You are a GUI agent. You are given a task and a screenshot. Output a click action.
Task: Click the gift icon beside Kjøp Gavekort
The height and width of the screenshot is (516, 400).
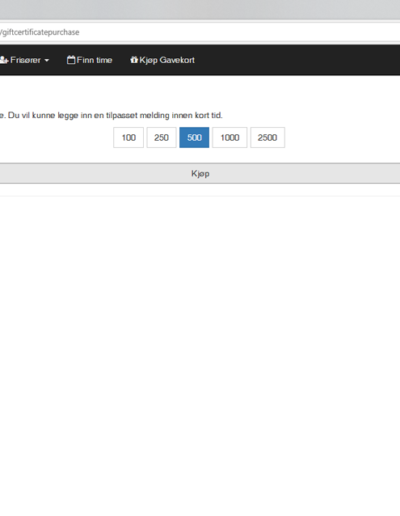click(x=134, y=60)
